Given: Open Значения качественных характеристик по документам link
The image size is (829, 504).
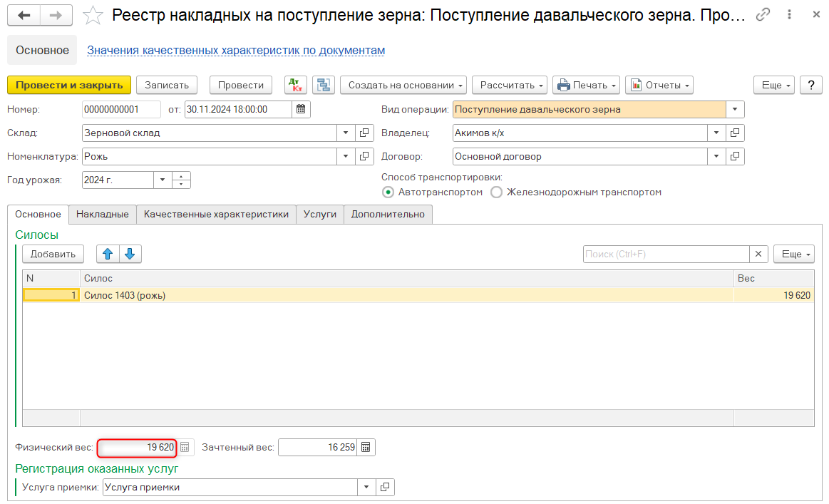Looking at the screenshot, I should pos(236,50).
